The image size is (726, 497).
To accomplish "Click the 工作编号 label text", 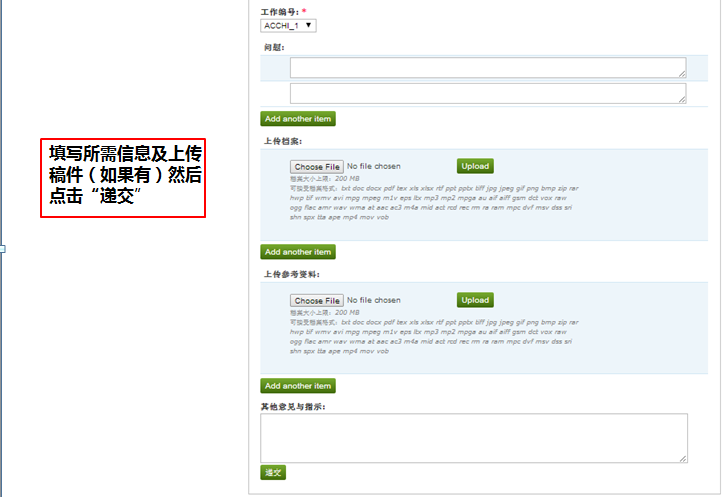I will coord(280,12).
